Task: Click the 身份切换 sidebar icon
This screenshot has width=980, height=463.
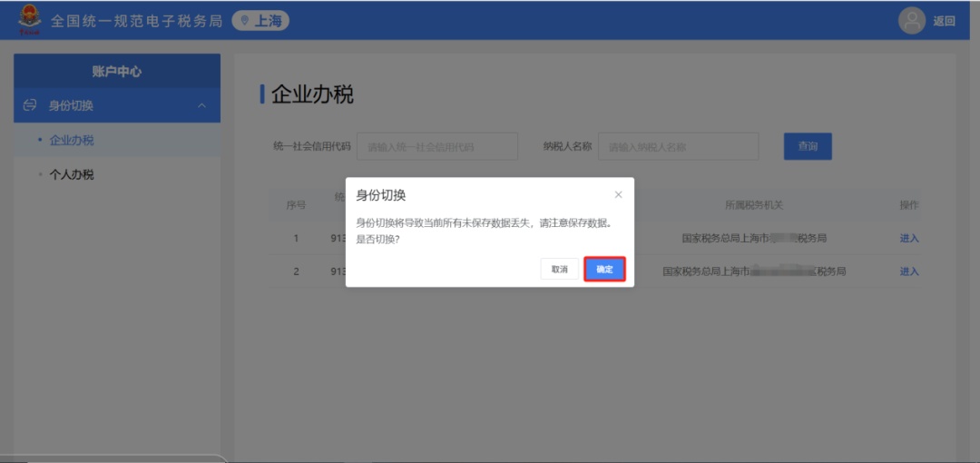Action: coord(30,106)
